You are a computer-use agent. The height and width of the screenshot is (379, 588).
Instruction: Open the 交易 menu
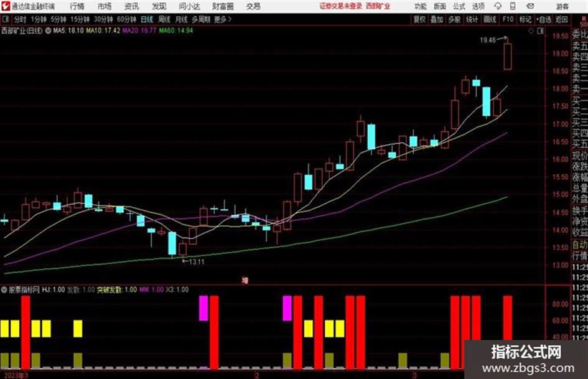click(x=253, y=6)
